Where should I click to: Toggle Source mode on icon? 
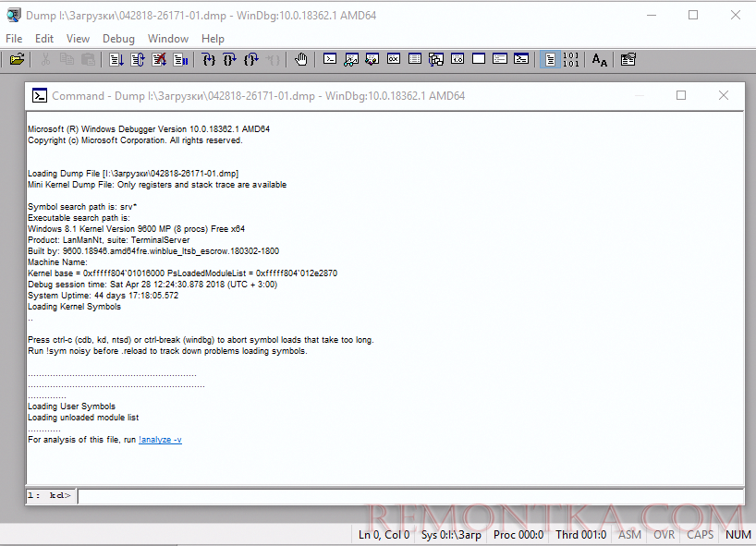point(550,60)
